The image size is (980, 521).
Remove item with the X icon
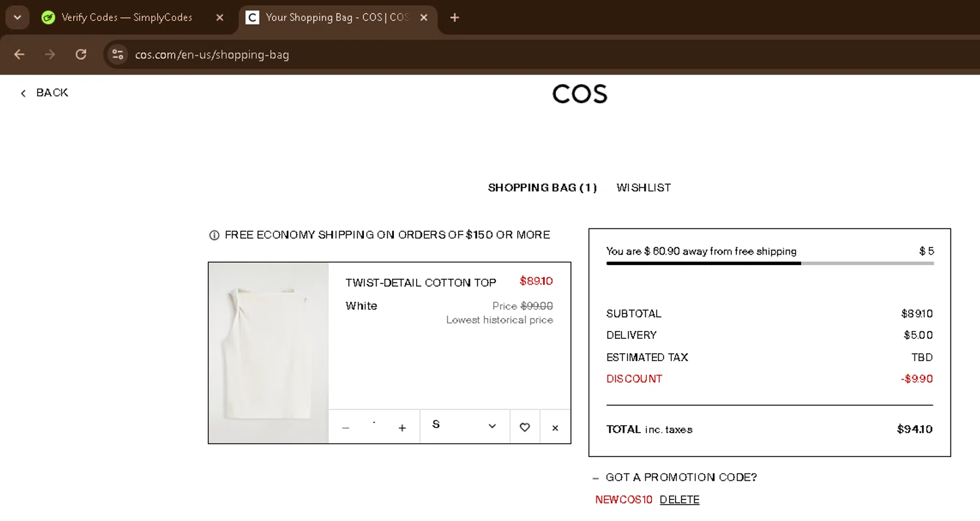[555, 428]
